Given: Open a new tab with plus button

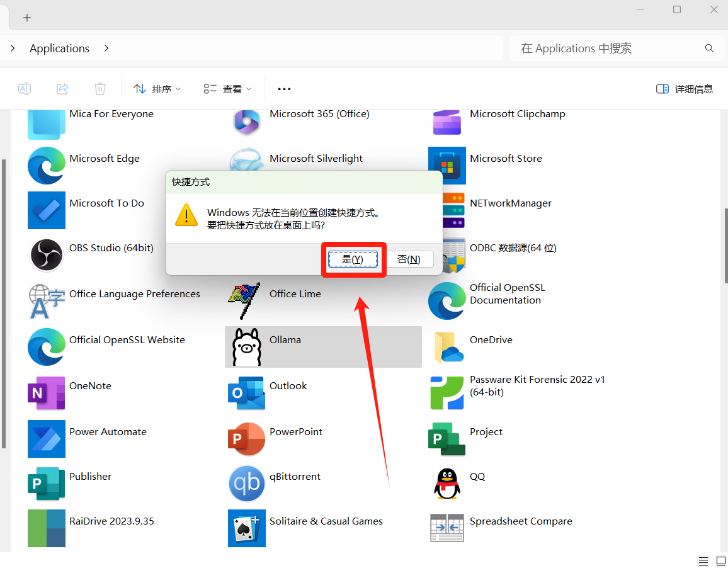Looking at the screenshot, I should pos(27,18).
